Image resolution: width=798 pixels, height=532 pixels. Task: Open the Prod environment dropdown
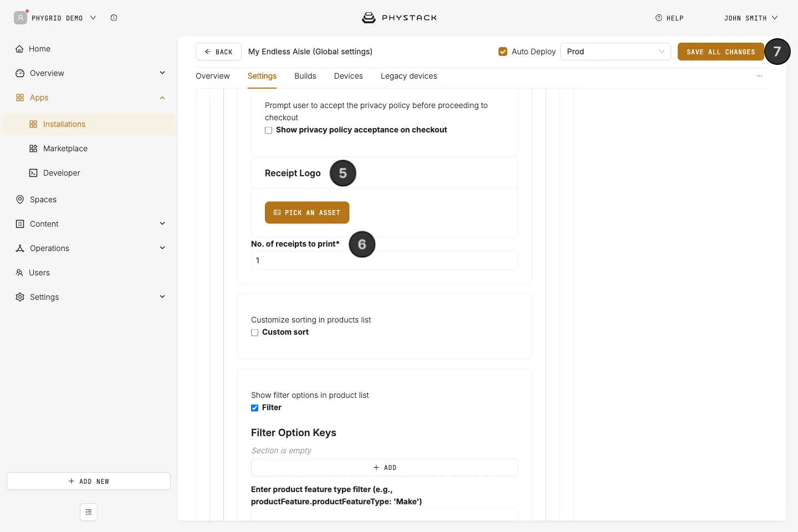click(x=616, y=52)
